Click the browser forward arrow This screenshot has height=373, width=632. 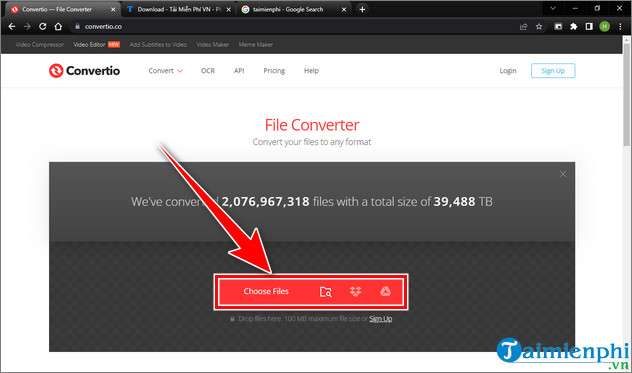(27, 27)
